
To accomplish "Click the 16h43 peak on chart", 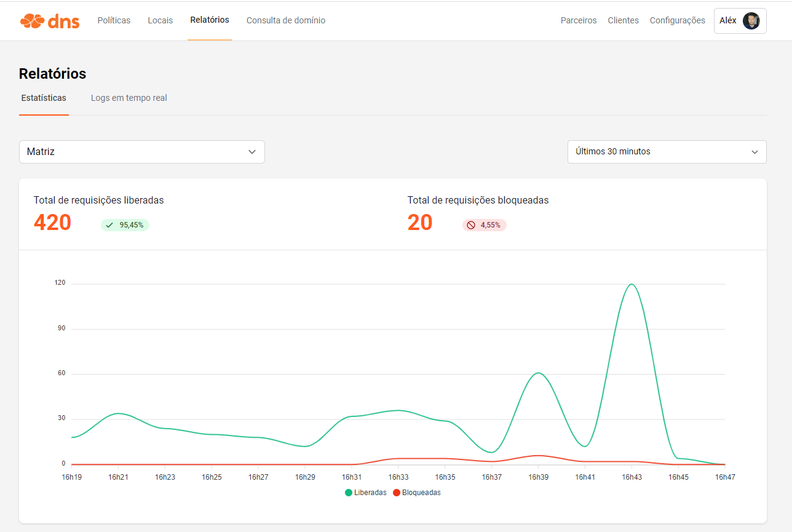I will tap(632, 284).
